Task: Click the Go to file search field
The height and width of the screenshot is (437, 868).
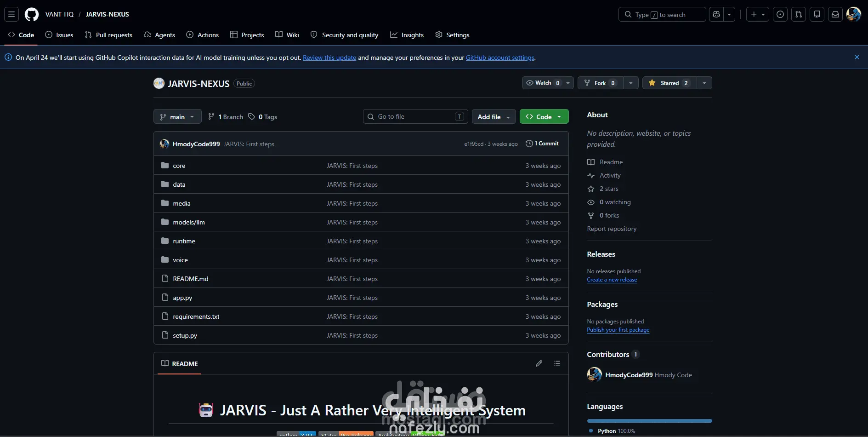Action: 415,116
